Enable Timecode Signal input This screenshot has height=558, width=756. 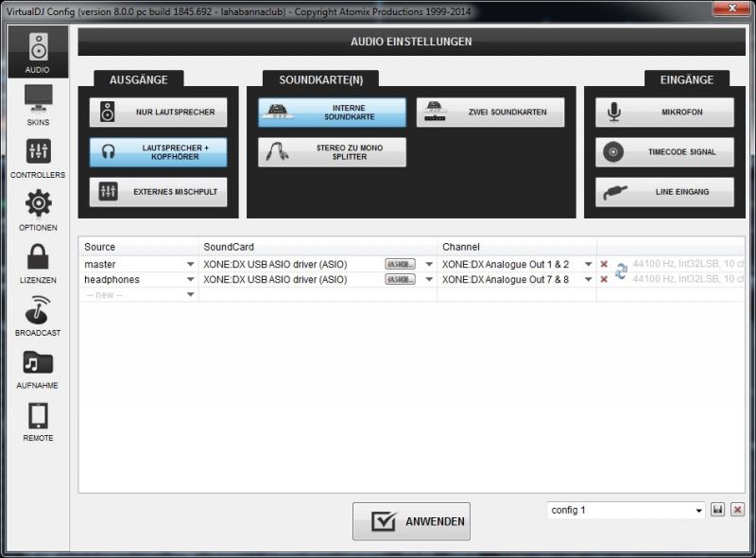(665, 152)
